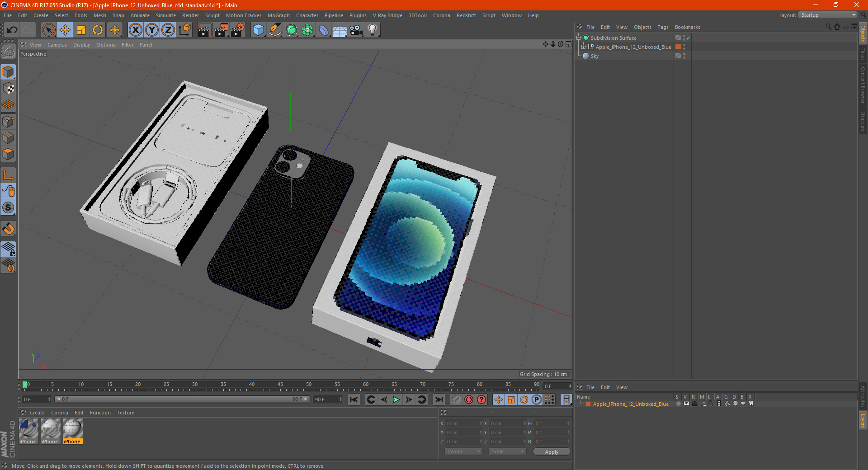Viewport: 868px width, 470px height.
Task: Click the Apply button
Action: 552,452
